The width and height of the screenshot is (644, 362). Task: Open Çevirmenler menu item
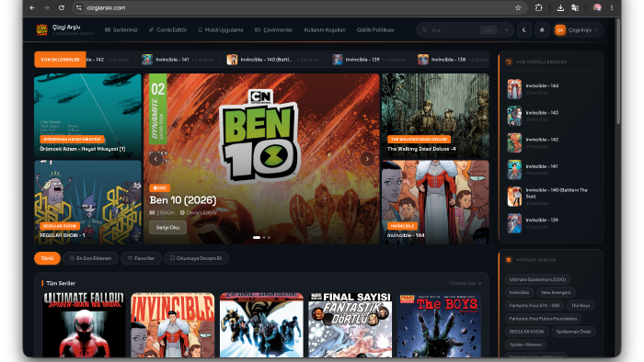274,30
